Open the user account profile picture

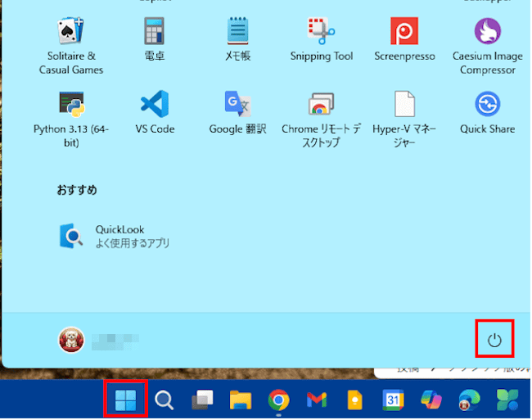click(71, 341)
